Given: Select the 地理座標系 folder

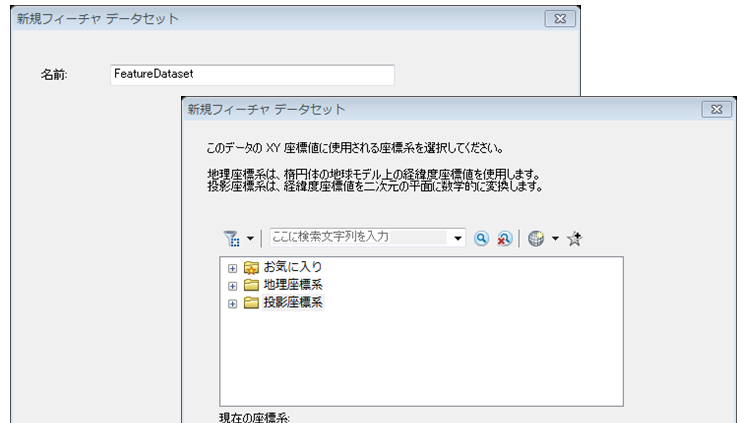Looking at the screenshot, I should tap(293, 285).
